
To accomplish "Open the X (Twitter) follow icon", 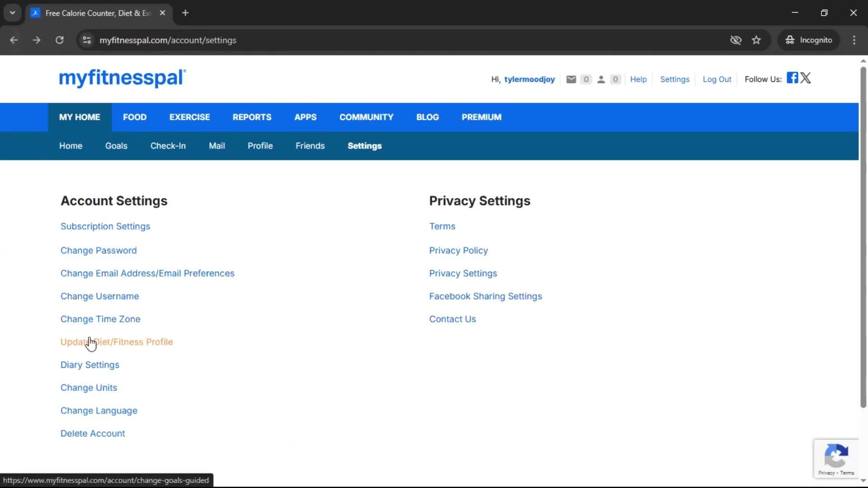I will click(806, 78).
